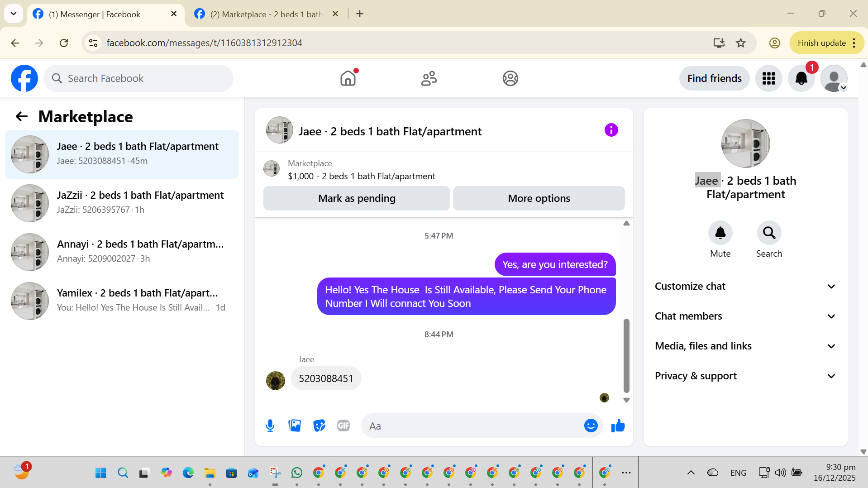
Task: Click the listing photo in details panel
Action: pyautogui.click(x=745, y=144)
